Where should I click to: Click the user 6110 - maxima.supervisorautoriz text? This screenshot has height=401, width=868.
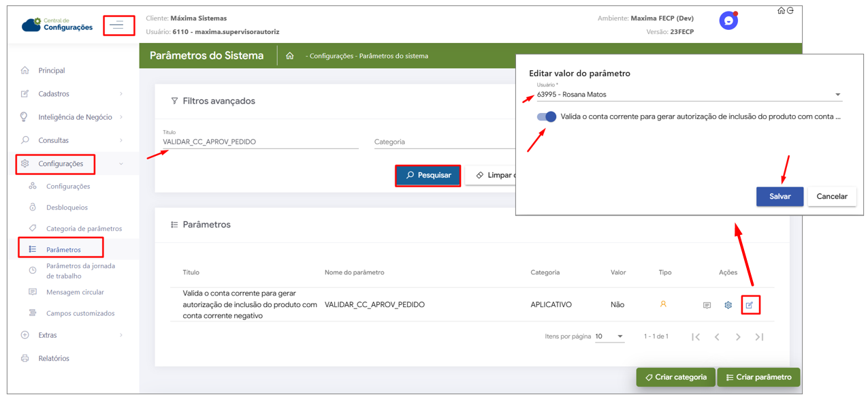click(226, 31)
